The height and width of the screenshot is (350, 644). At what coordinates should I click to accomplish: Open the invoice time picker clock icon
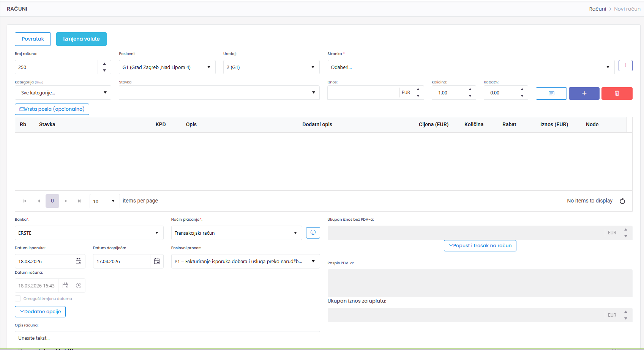click(x=79, y=286)
